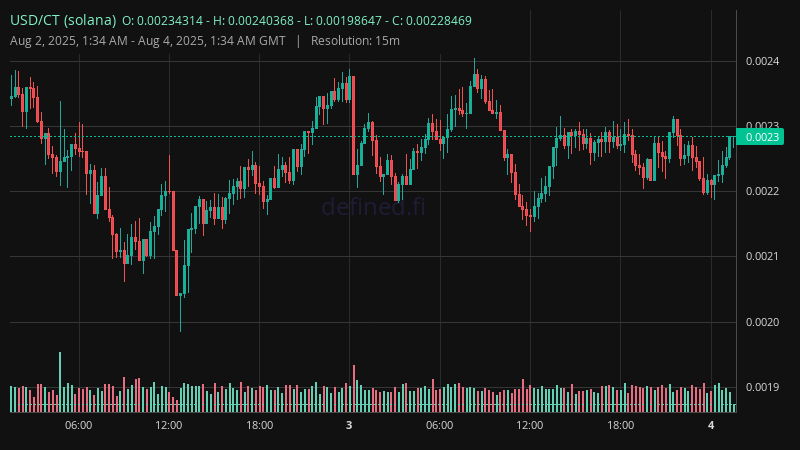Image resolution: width=800 pixels, height=450 pixels.
Task: Click the open value O: 0.00234314
Action: coord(162,21)
